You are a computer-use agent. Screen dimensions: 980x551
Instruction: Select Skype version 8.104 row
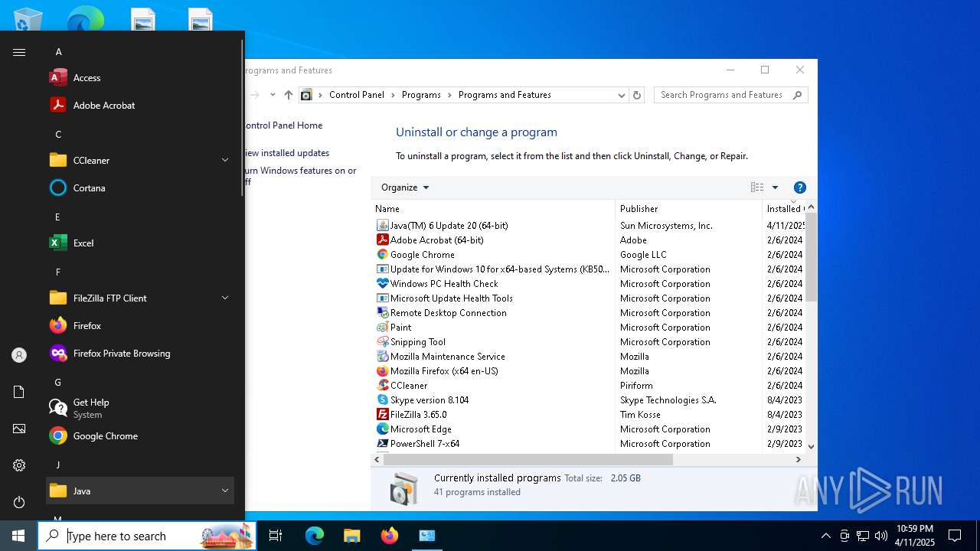429,400
